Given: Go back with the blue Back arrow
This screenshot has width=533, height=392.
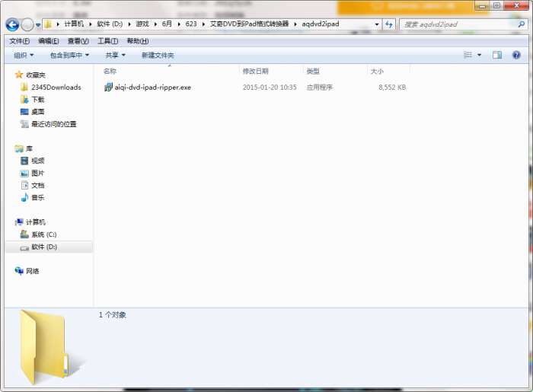Looking at the screenshot, I should pyautogui.click(x=13, y=24).
